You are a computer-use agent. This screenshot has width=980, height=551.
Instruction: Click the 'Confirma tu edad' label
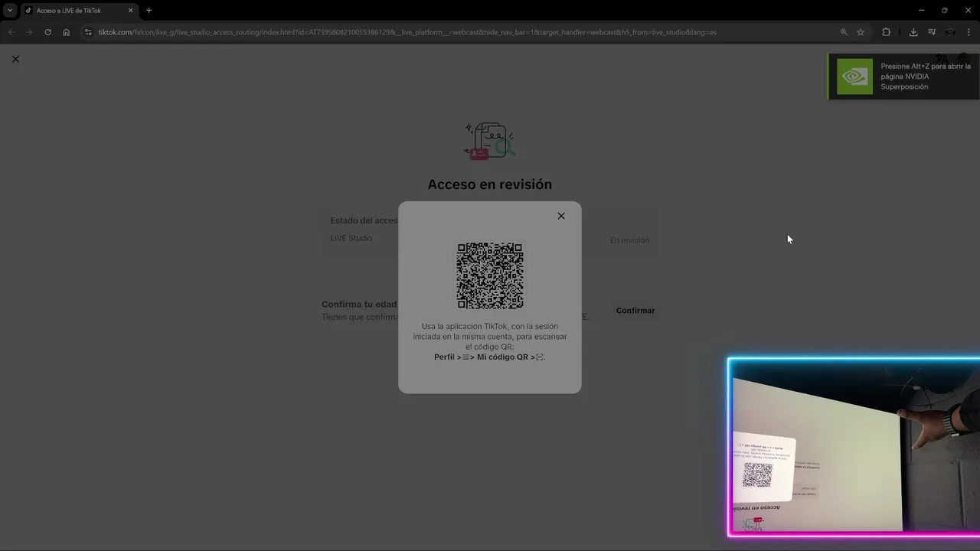point(359,305)
